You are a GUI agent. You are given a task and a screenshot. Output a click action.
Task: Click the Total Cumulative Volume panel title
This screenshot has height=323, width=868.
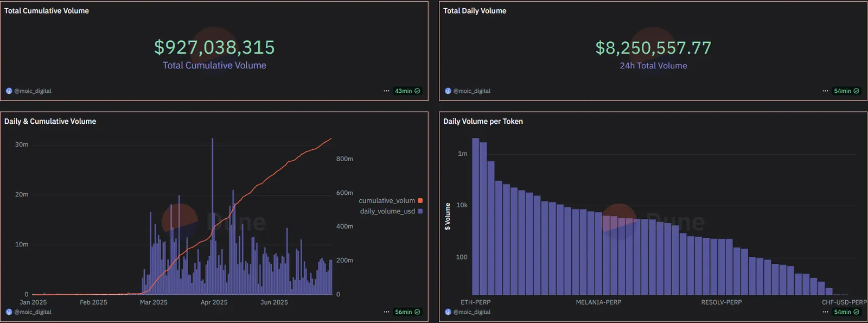(x=47, y=11)
